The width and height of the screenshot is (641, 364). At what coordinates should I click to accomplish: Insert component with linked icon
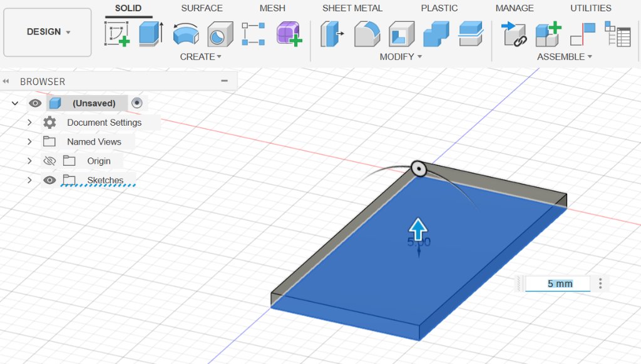point(513,34)
